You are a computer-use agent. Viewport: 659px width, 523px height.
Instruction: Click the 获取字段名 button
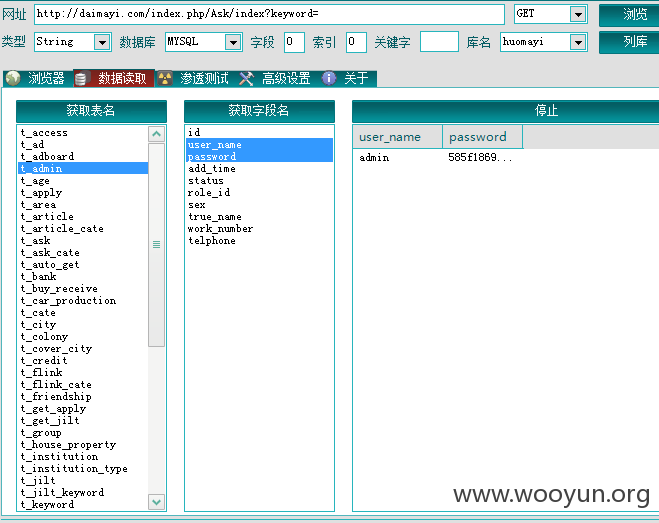(x=259, y=111)
